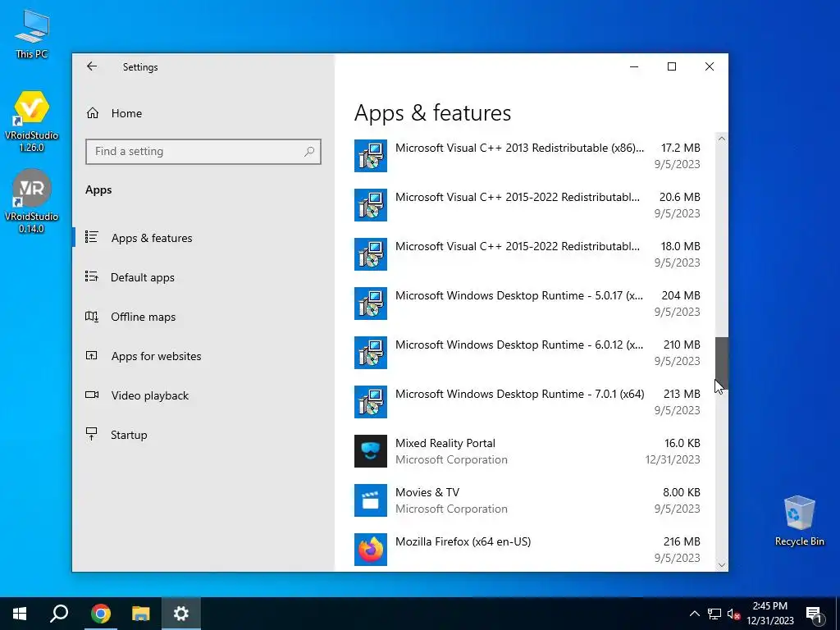Click the Settings back arrow

tap(92, 66)
